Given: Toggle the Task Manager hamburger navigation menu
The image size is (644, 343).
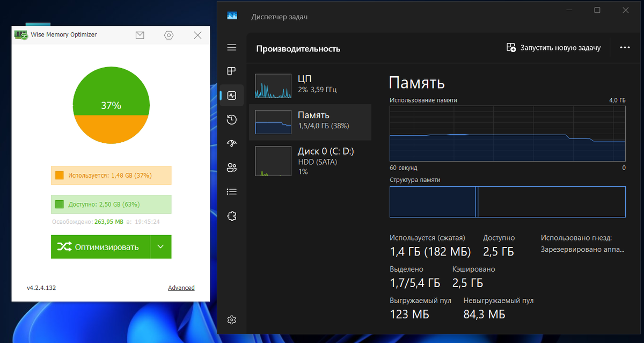Looking at the screenshot, I should [232, 48].
